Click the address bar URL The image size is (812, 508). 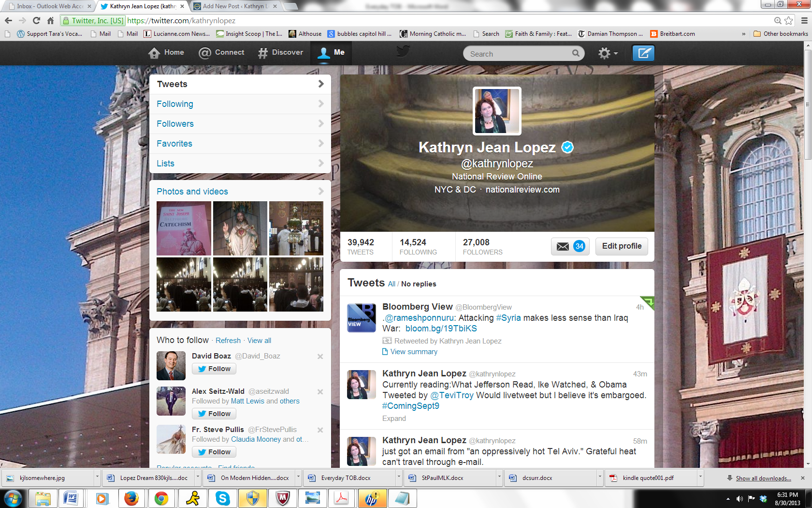181,21
